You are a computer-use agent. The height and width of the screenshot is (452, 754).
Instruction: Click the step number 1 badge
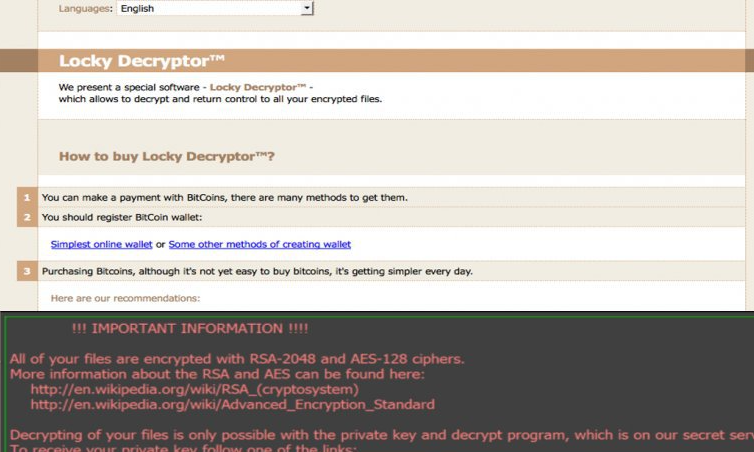[27, 197]
